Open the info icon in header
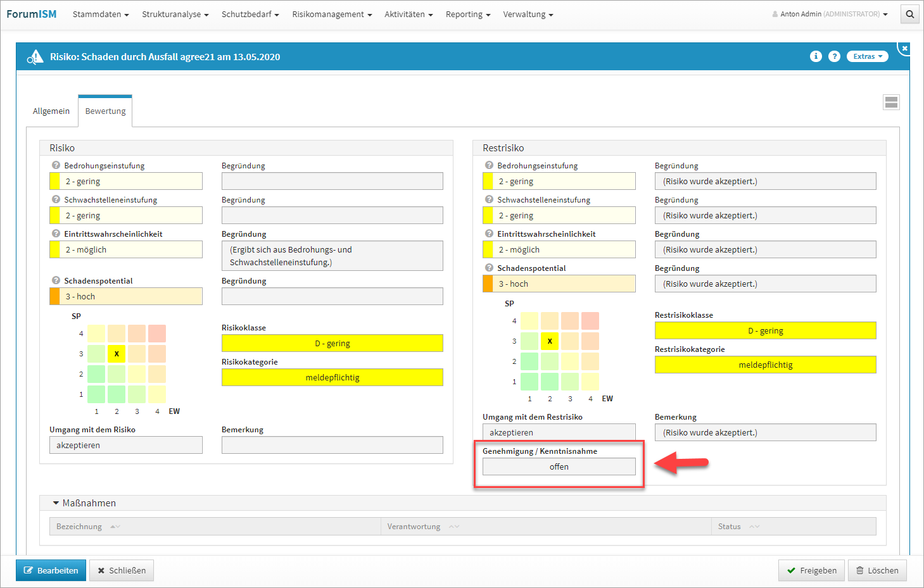Viewport: 924px width, 588px height. (x=816, y=56)
